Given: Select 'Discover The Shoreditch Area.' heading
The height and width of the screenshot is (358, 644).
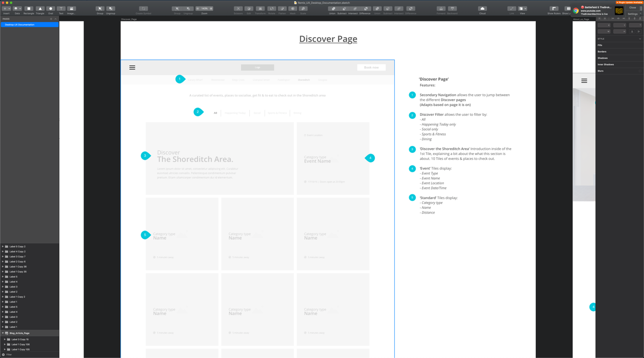Looking at the screenshot, I should coord(195,156).
